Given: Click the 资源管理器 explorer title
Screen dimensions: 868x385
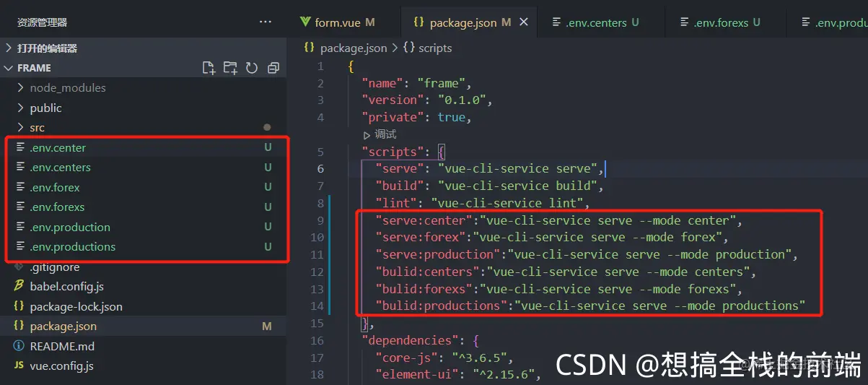Looking at the screenshot, I should click(43, 22).
